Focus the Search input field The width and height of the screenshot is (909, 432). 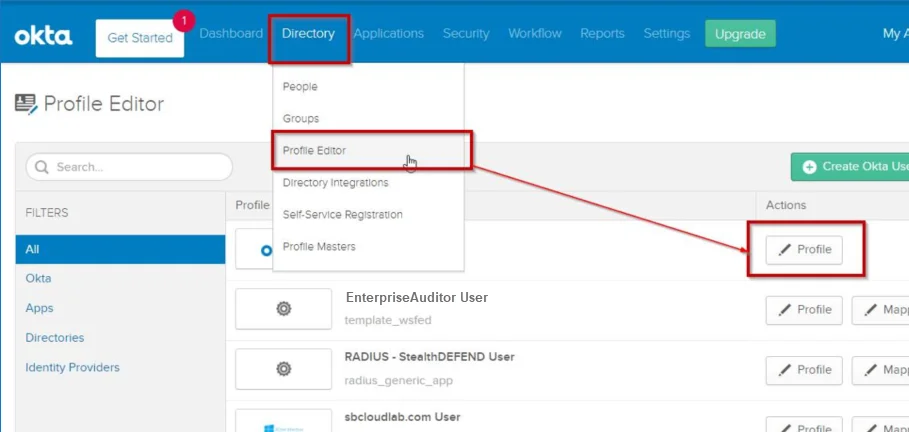tap(129, 167)
